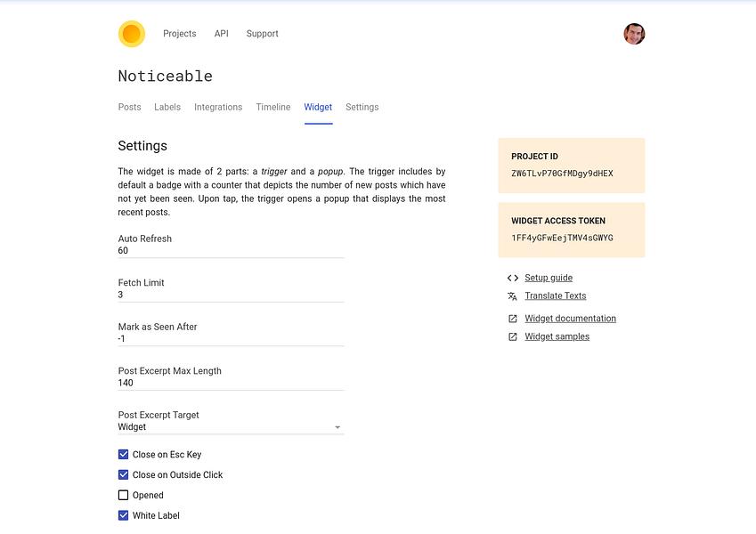The width and height of the screenshot is (756, 534).
Task: Switch to the Labels tab
Action: (167, 107)
